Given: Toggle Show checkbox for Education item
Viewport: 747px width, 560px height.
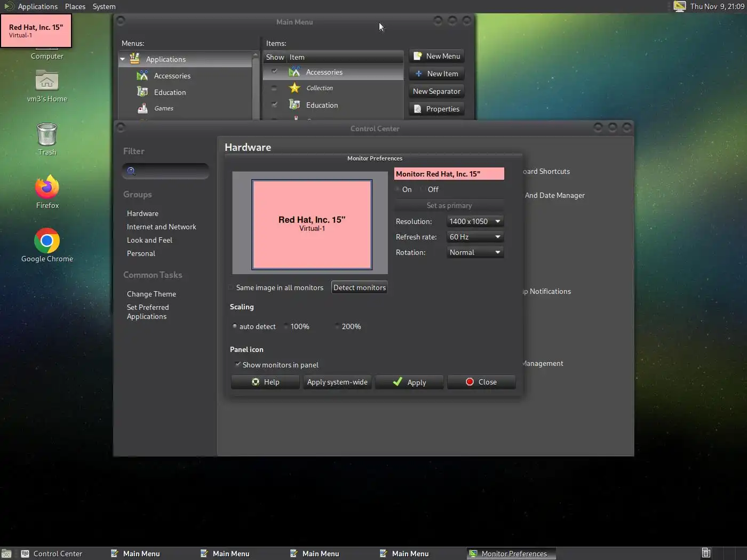Looking at the screenshot, I should point(274,104).
